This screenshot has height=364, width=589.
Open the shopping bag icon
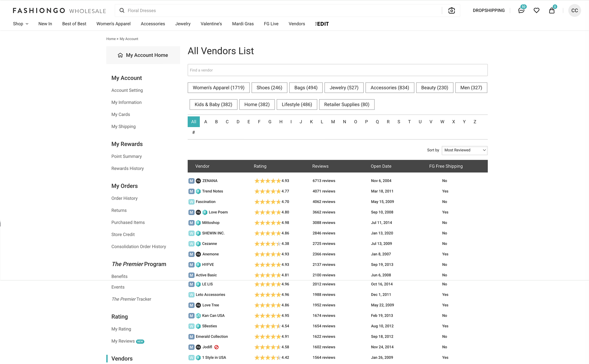click(x=552, y=10)
